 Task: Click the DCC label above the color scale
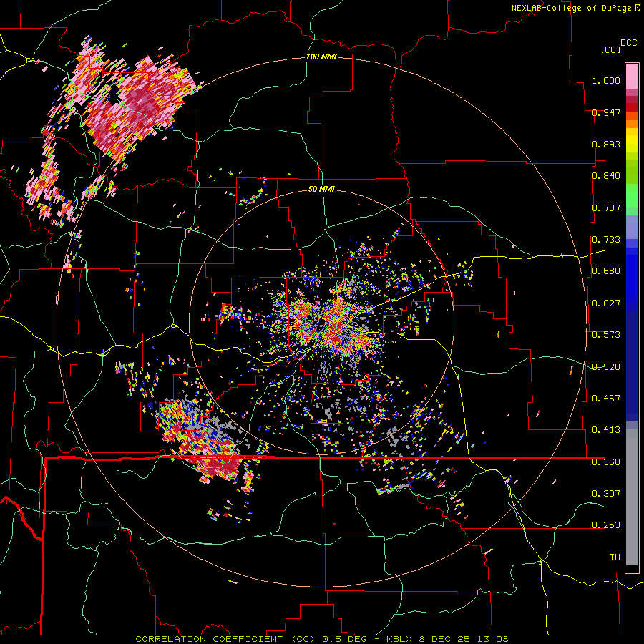(628, 43)
